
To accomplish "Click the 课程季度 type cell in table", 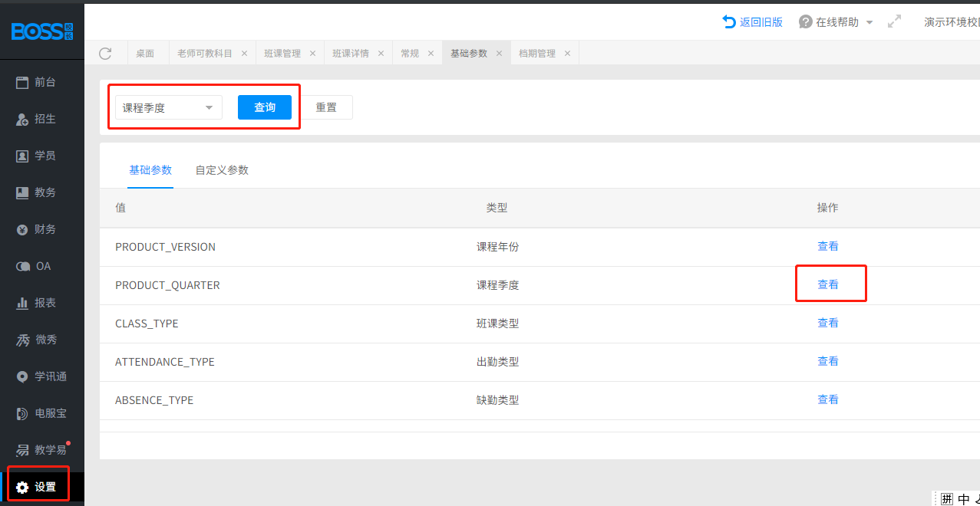I will 497,285.
